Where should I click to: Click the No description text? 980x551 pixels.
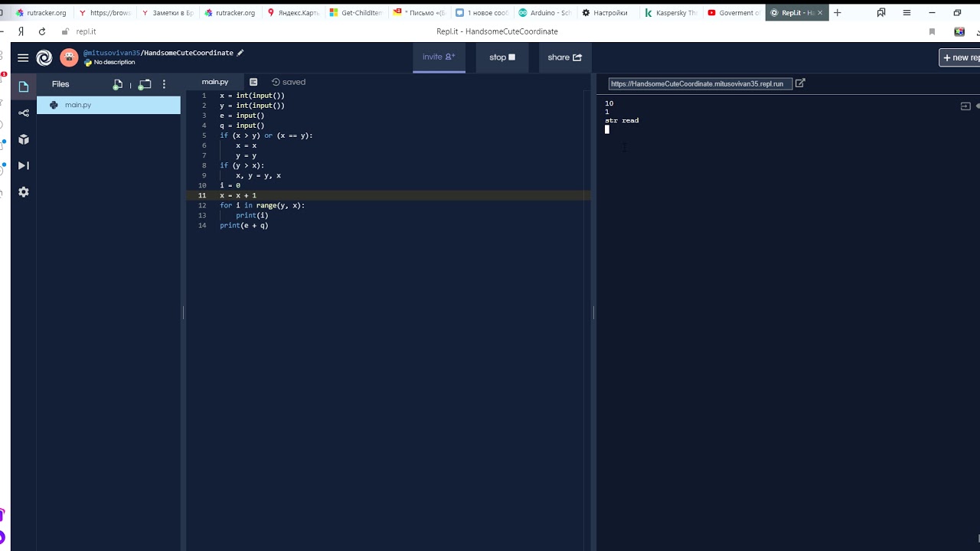[114, 63]
